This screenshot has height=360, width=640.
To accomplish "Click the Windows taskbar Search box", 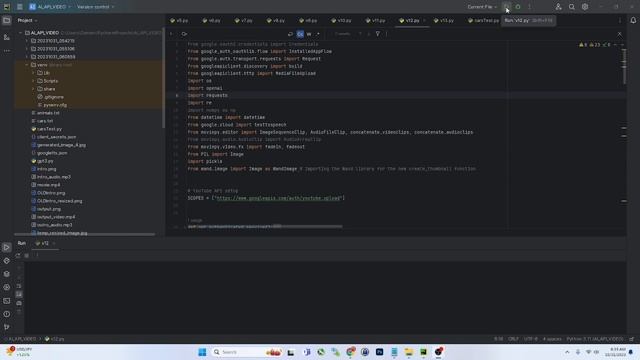I will [x=247, y=352].
